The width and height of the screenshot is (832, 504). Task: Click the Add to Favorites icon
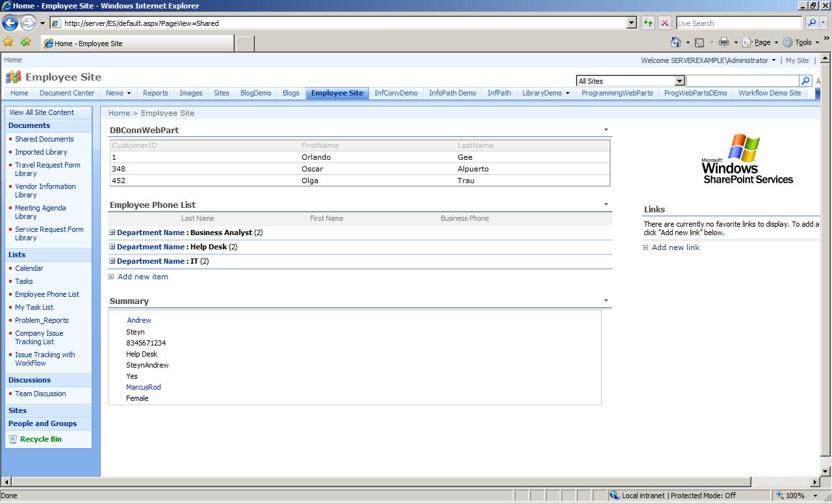25,42
